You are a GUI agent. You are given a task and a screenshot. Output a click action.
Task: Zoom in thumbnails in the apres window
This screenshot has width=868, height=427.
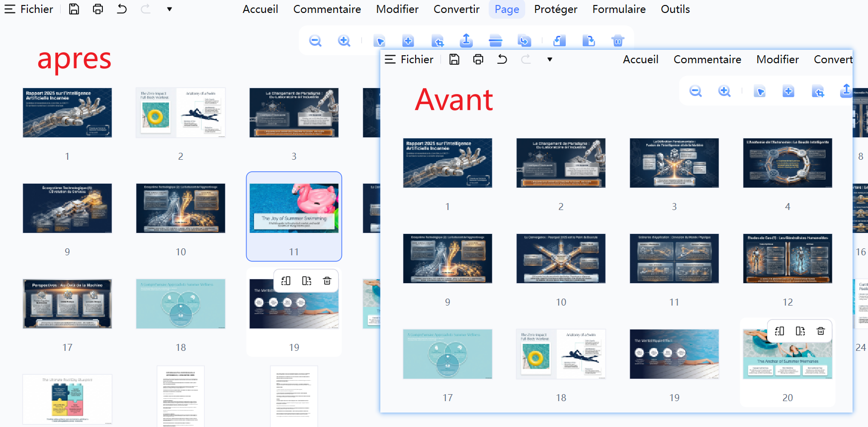tap(344, 41)
